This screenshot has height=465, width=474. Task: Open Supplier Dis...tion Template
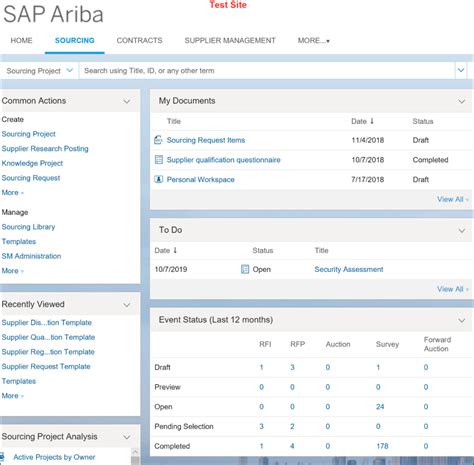pyautogui.click(x=47, y=323)
